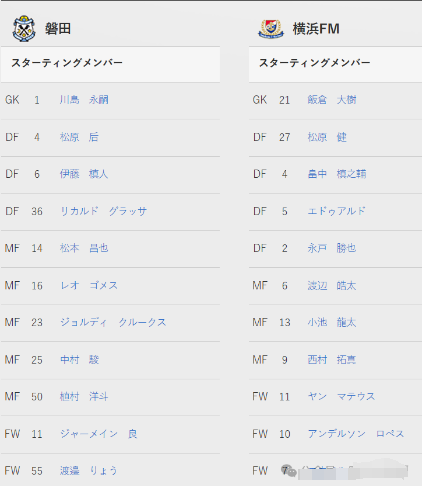Open the player link エドゥアルド
This screenshot has width=422, height=486.
(x=337, y=211)
